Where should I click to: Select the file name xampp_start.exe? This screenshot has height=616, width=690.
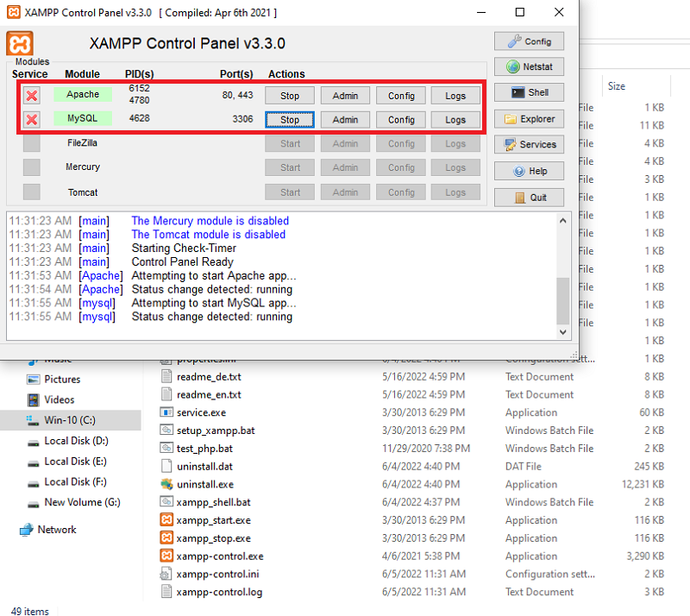[x=214, y=520]
